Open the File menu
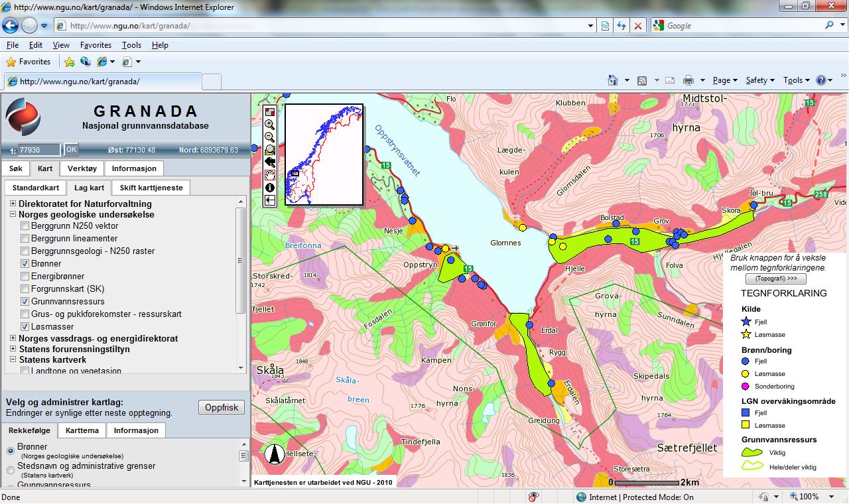This screenshot has height=504, width=849. coord(13,45)
